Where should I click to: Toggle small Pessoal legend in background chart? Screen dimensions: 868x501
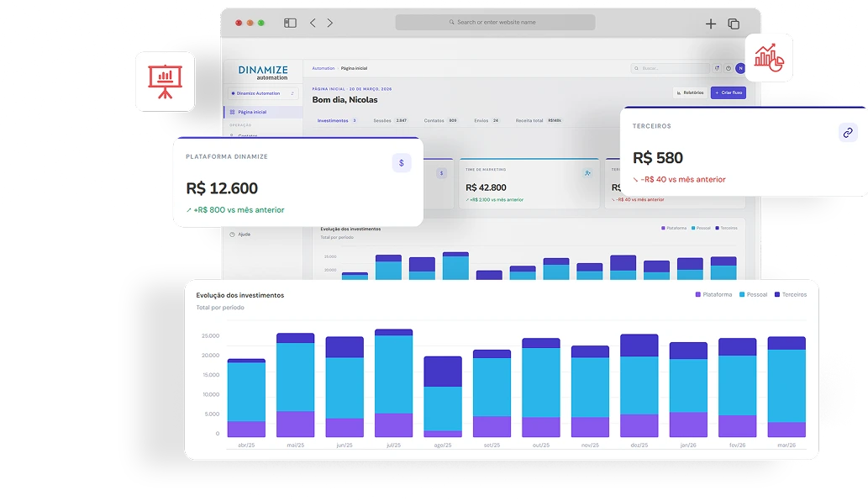tap(693, 228)
